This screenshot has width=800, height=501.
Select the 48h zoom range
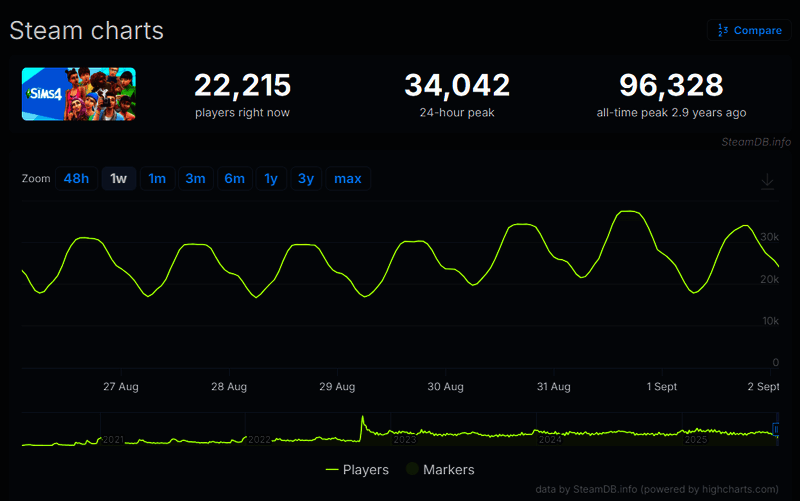[76, 179]
